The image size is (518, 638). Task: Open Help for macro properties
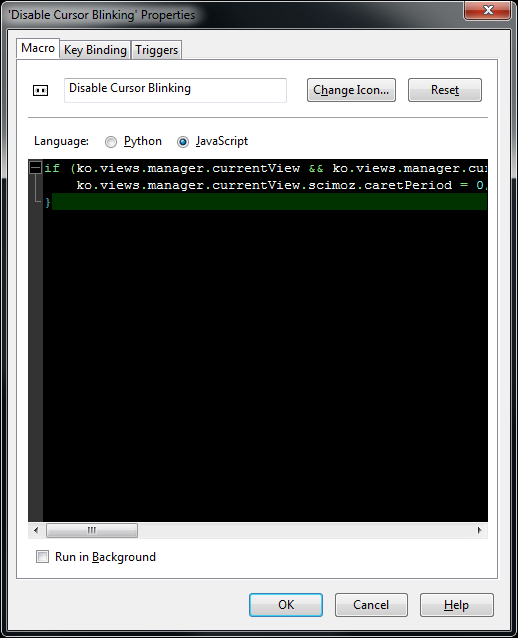click(x=457, y=605)
